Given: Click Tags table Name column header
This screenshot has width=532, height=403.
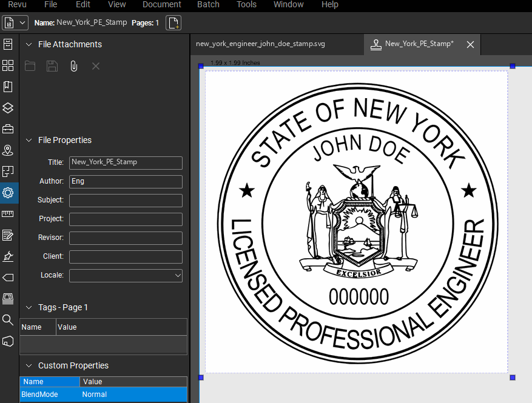Looking at the screenshot, I should 38,327.
